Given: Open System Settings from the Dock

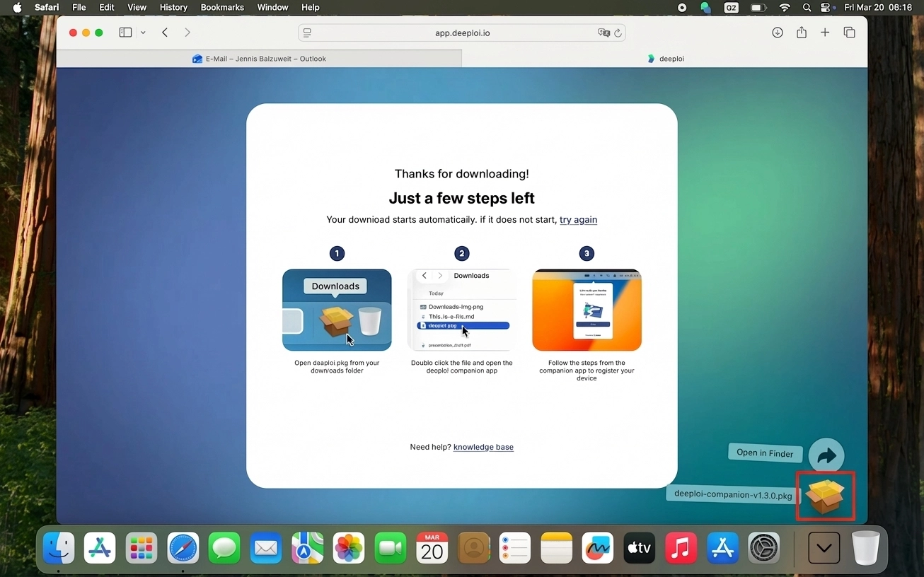Looking at the screenshot, I should tap(764, 548).
